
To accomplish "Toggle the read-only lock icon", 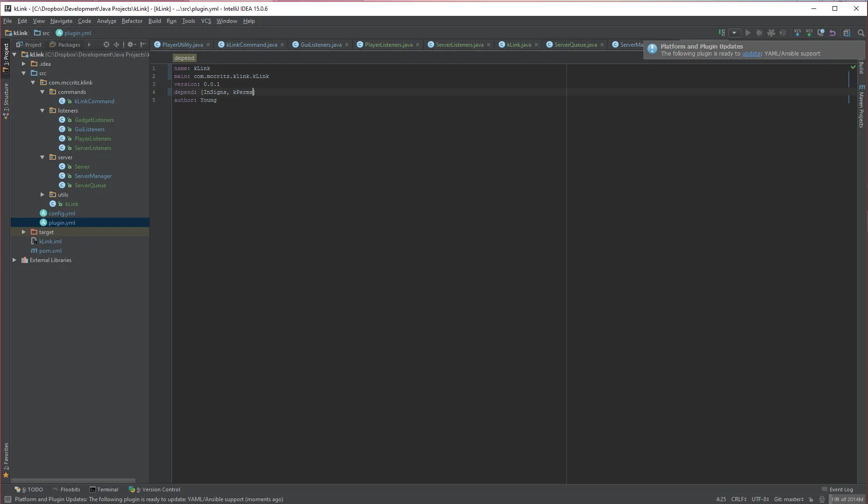I will (811, 499).
